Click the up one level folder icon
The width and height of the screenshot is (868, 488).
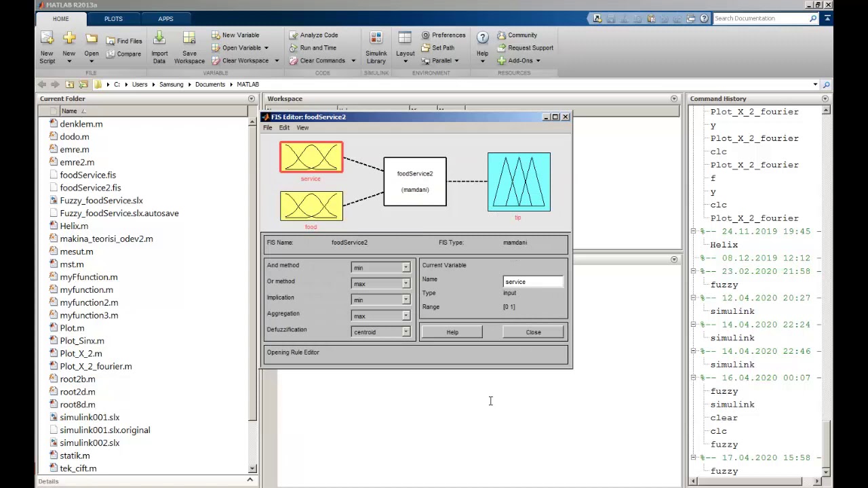69,85
